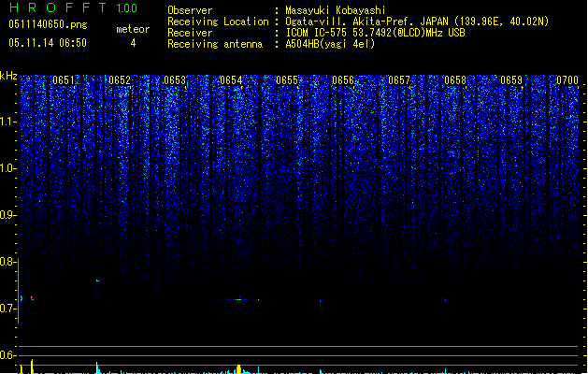Click the ICOM IC-575 receiver text

coord(375,33)
